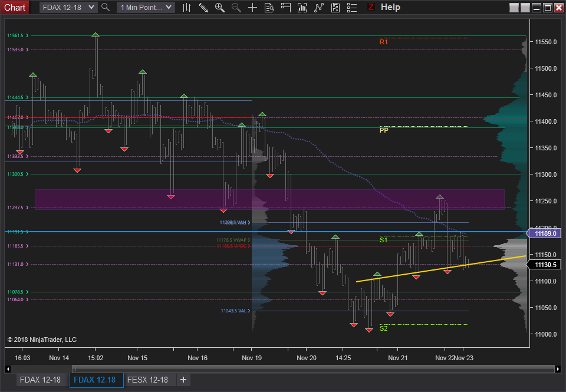Click the R1 pivot label

pyautogui.click(x=384, y=42)
